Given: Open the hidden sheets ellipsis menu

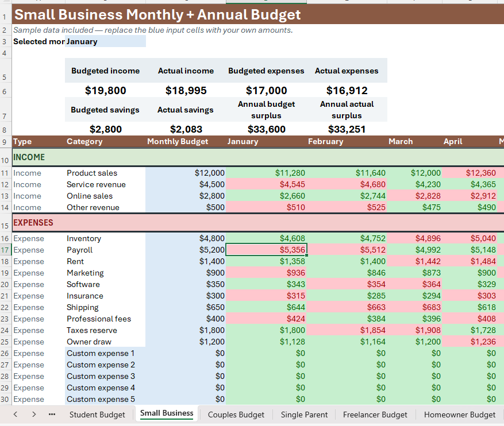Looking at the screenshot, I should [x=52, y=414].
